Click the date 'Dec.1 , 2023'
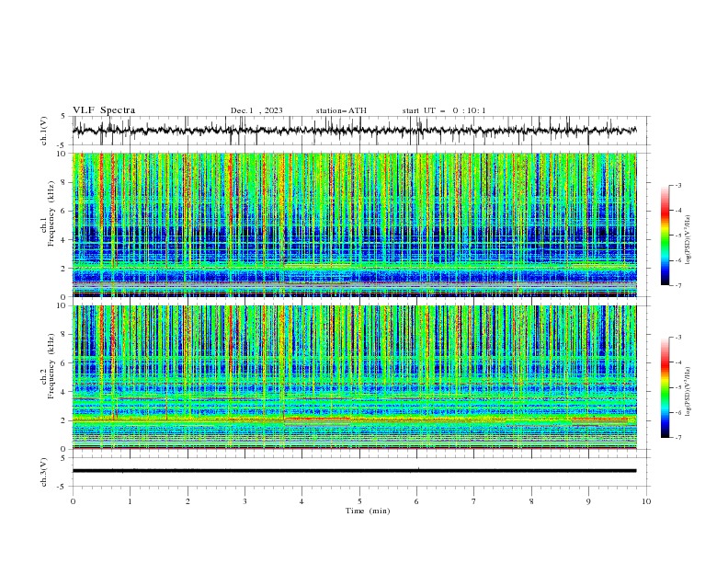The width and height of the screenshot is (728, 563). [x=256, y=110]
